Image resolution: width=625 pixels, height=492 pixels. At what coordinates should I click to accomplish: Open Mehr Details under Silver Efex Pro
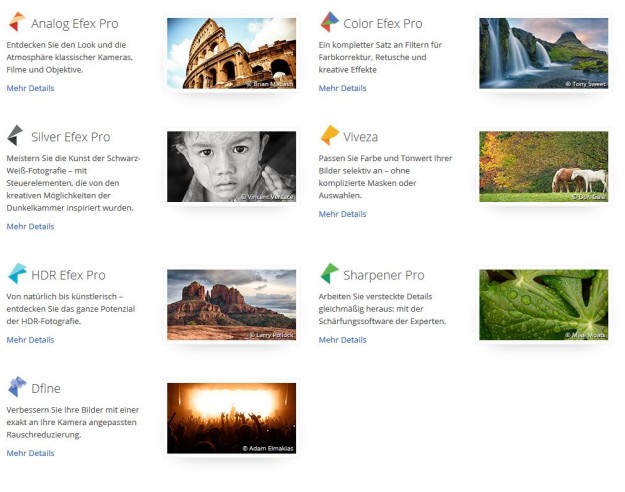[30, 226]
